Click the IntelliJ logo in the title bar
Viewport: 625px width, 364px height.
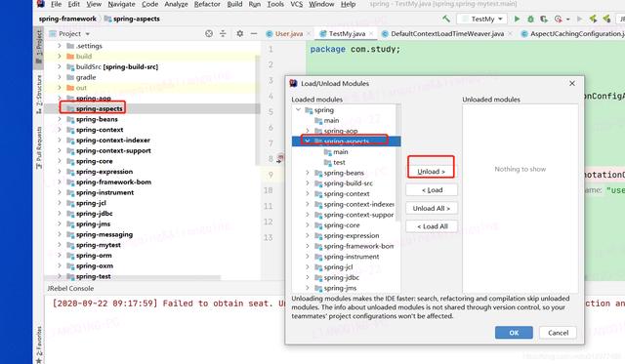[x=41, y=4]
